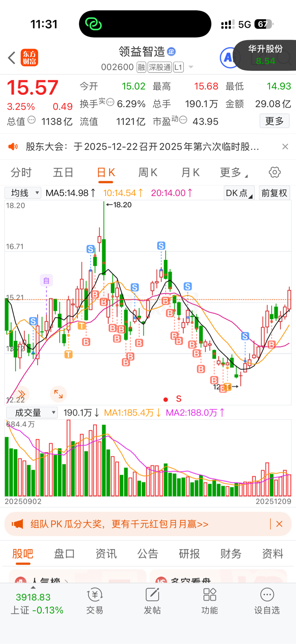
Task: Tap the 20250902 start date label
Action: click(x=23, y=501)
